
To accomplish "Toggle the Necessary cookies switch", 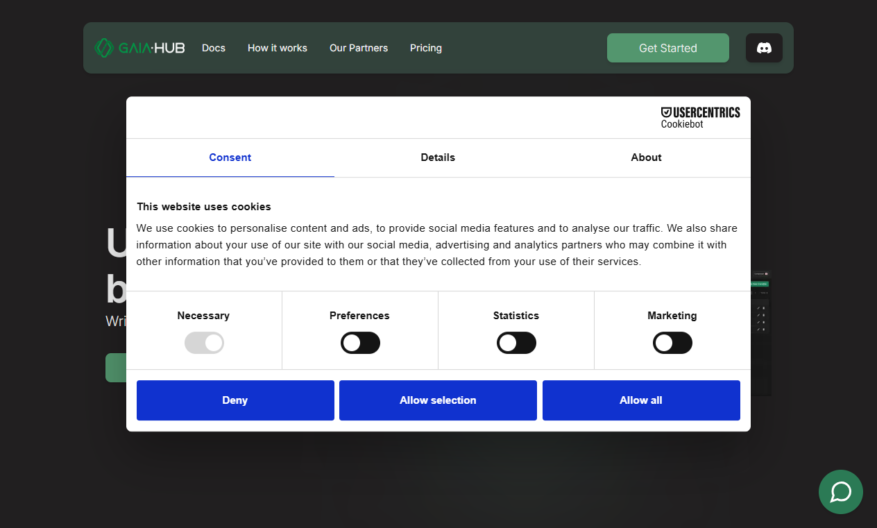I will tap(204, 343).
